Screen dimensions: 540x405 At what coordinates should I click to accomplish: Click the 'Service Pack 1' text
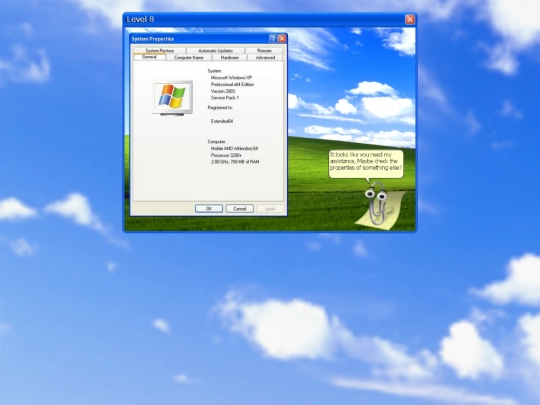225,98
